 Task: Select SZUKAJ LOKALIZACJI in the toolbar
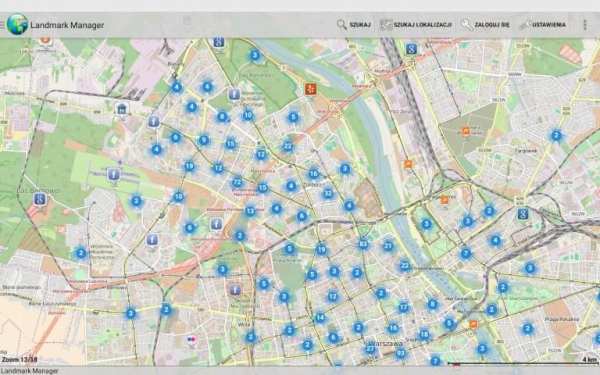tap(416, 25)
